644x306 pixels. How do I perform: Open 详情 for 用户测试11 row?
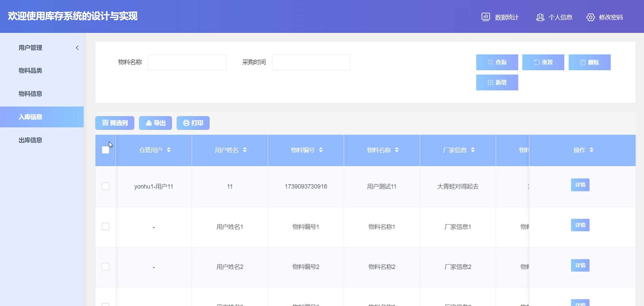580,185
